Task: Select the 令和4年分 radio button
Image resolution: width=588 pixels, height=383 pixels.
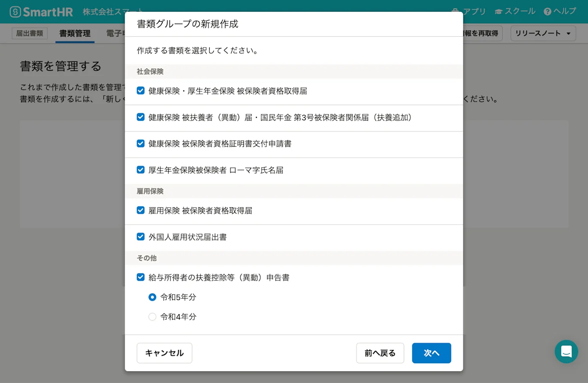Action: tap(152, 317)
